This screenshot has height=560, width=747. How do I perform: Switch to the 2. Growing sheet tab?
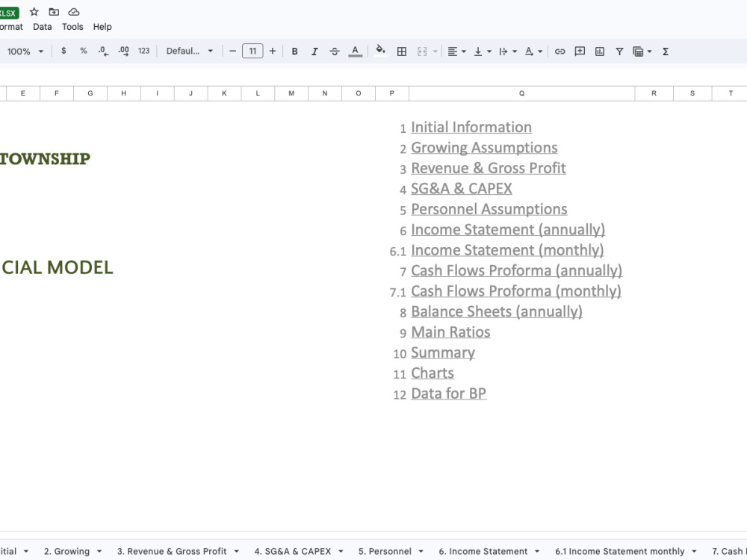click(x=66, y=551)
